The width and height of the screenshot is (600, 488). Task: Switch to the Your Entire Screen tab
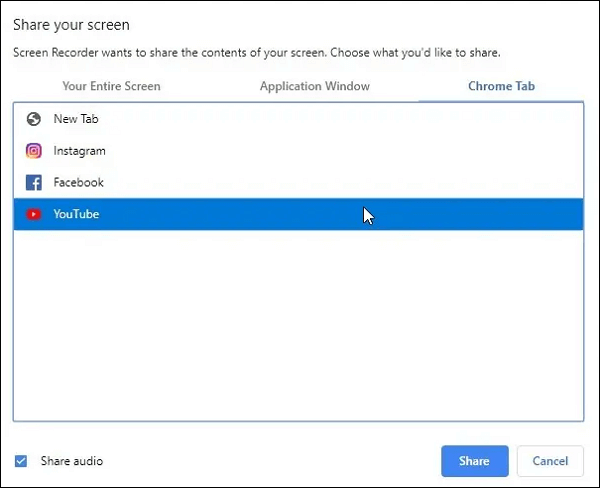111,86
